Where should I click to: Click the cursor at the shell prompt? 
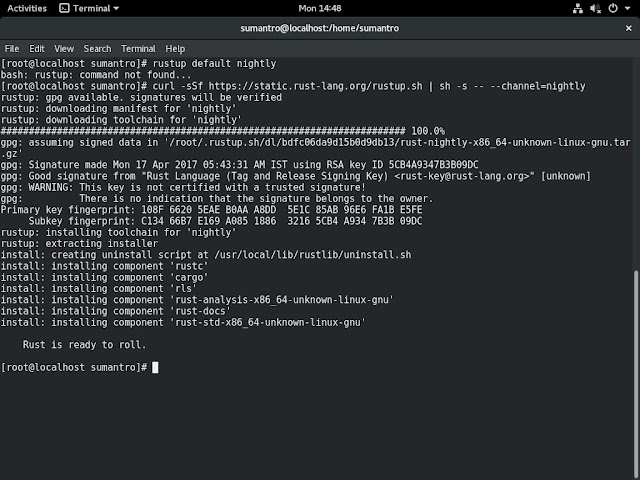click(x=155, y=368)
